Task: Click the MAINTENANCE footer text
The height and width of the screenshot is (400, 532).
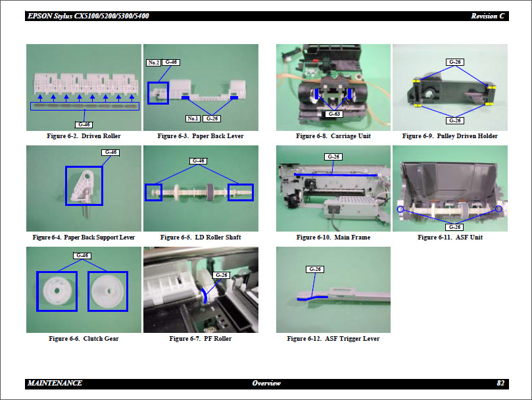Action: tap(55, 384)
